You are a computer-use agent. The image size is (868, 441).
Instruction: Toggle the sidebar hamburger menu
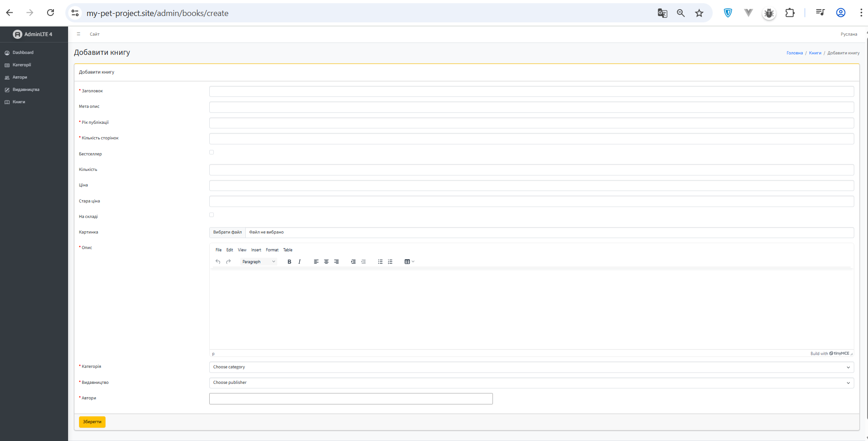tap(79, 34)
